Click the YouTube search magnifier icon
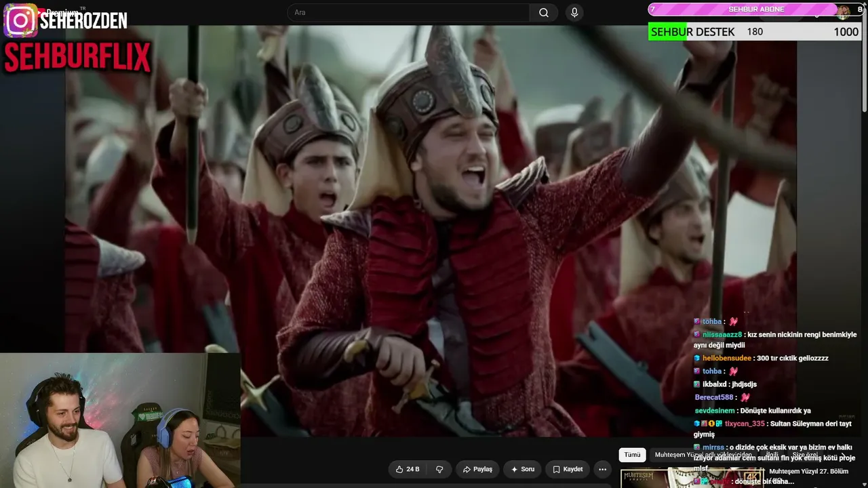The width and height of the screenshot is (868, 488). point(544,13)
